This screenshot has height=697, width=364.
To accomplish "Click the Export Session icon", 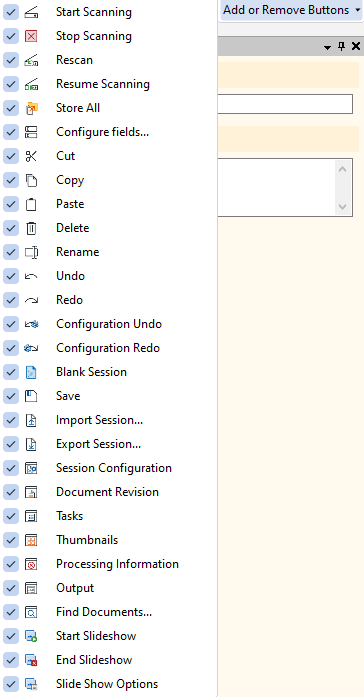I will [31, 444].
